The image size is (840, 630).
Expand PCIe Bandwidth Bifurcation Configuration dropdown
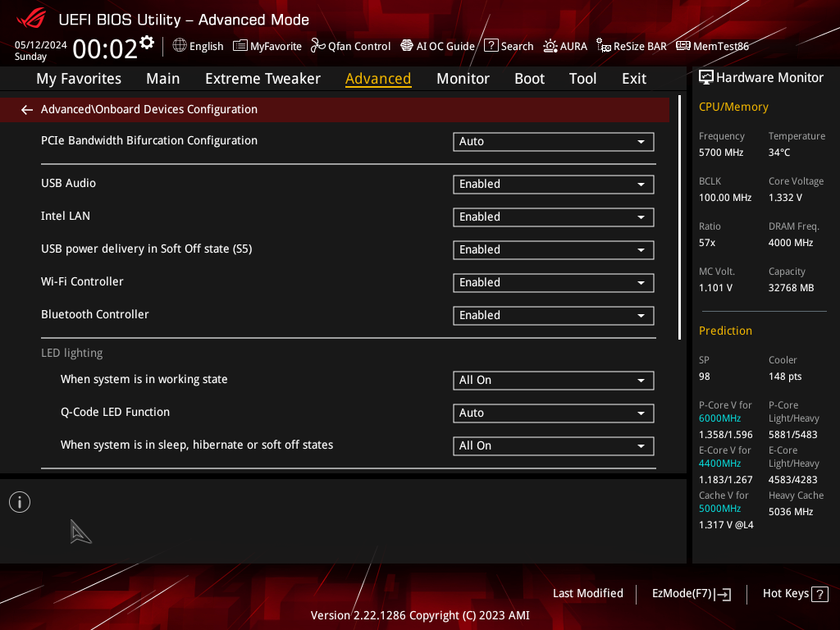coord(554,142)
